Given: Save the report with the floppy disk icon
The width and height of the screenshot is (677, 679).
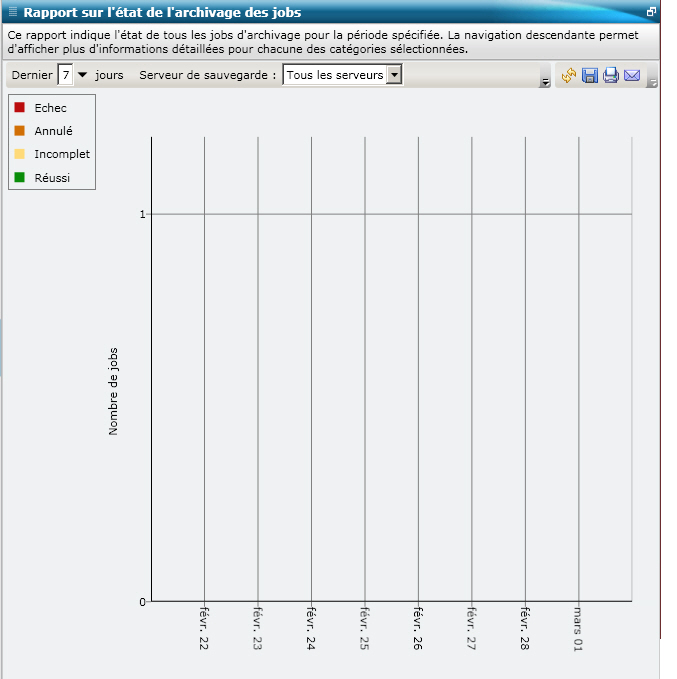Looking at the screenshot, I should tap(590, 75).
